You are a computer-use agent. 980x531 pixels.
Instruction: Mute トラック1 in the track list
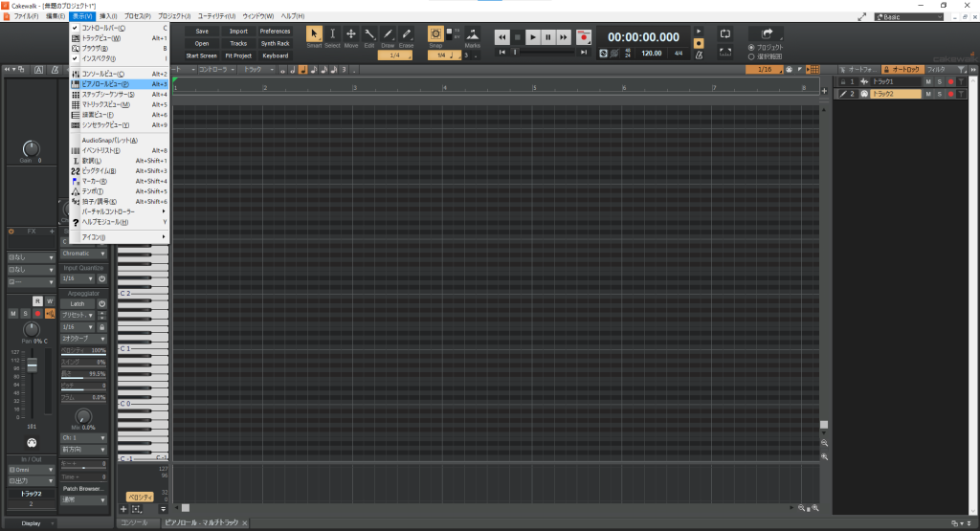pos(928,82)
